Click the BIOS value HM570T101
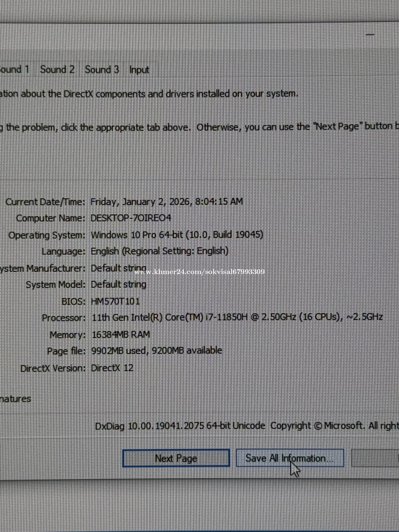 click(115, 301)
